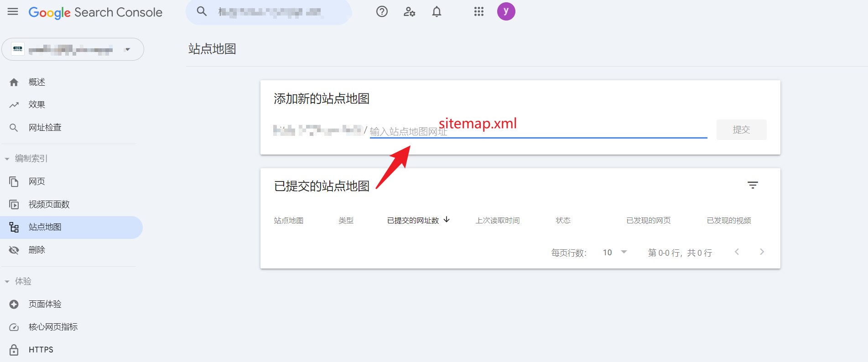
Task: Click the search magnifier icon in top bar
Action: point(202,11)
